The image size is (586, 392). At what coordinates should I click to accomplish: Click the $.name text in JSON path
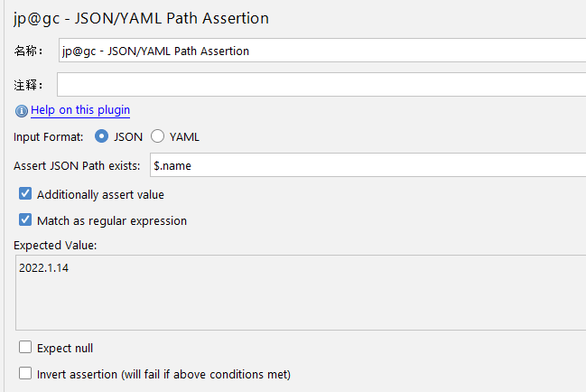tap(173, 166)
